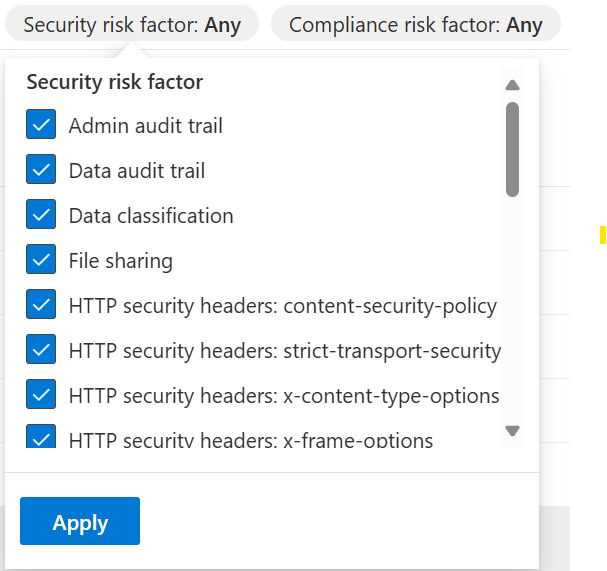This screenshot has width=607, height=571.
Task: Click the scroll up arrow in list
Action: click(513, 86)
